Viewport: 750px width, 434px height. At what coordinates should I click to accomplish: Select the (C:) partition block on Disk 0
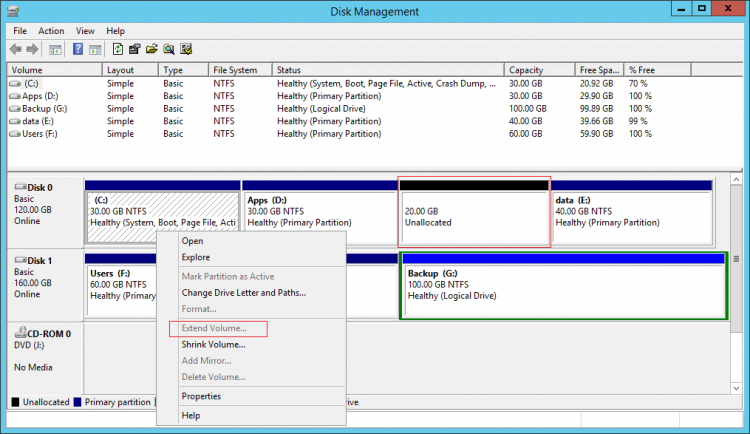pos(163,213)
